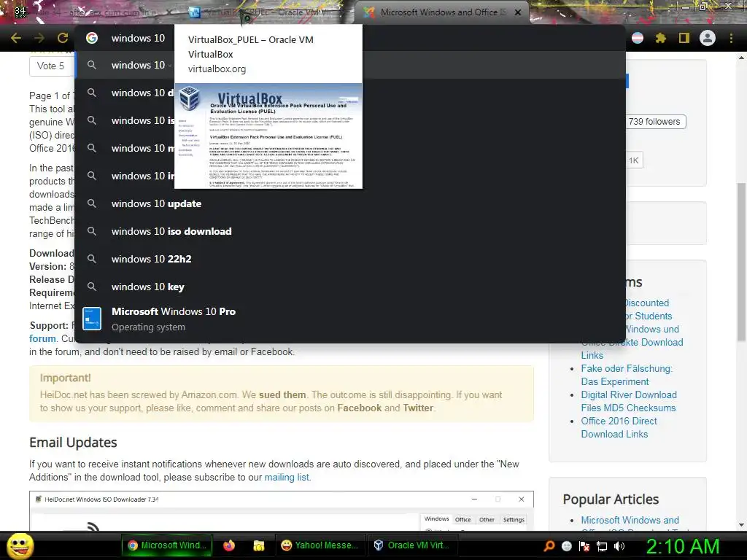Click the 'Email Updates' heading

[x=73, y=443]
